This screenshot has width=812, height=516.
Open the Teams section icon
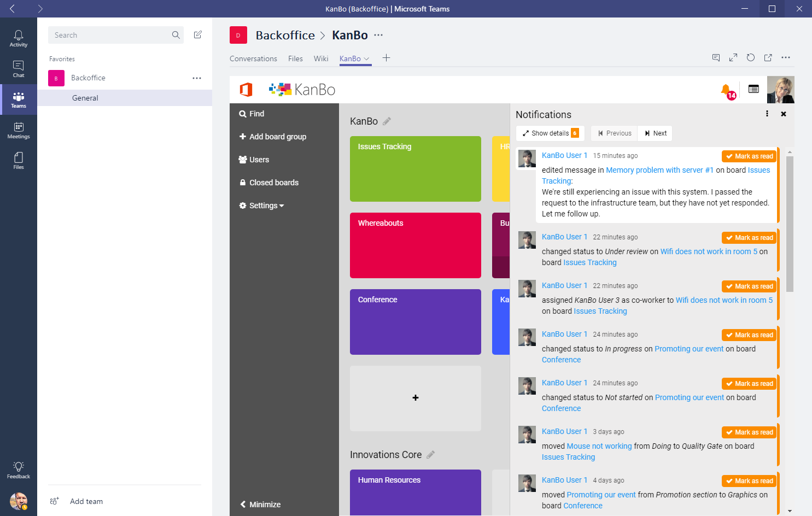(x=19, y=99)
